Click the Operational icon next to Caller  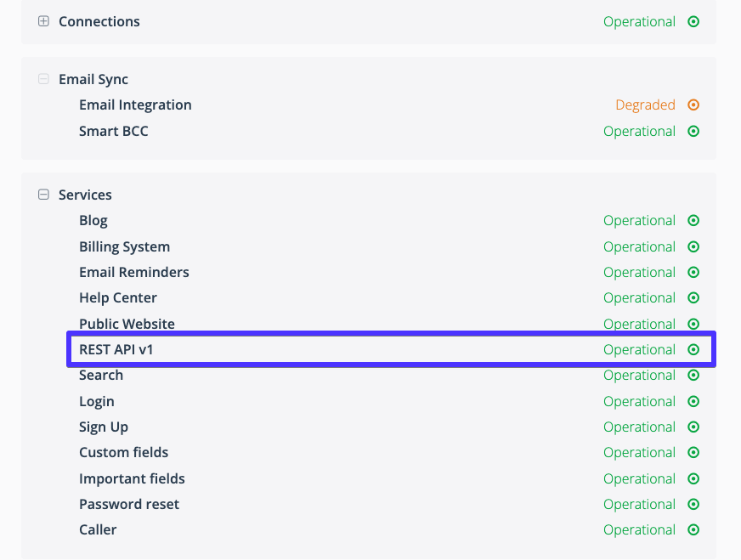[x=693, y=529]
